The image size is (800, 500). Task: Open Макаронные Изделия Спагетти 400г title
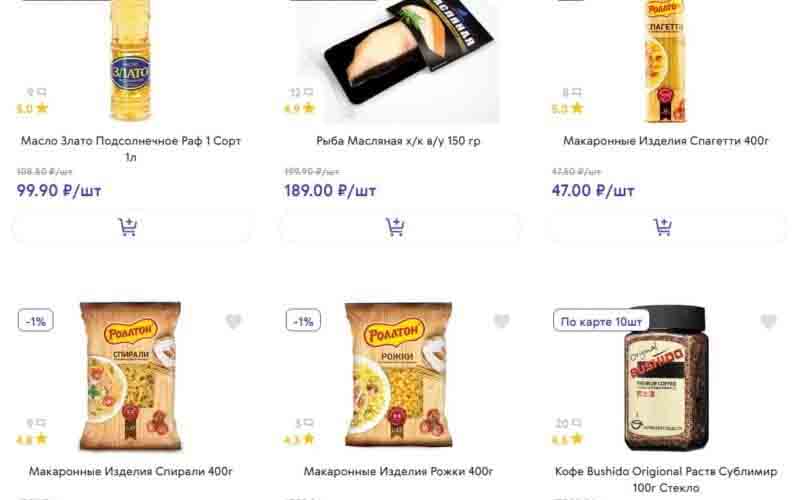point(665,141)
